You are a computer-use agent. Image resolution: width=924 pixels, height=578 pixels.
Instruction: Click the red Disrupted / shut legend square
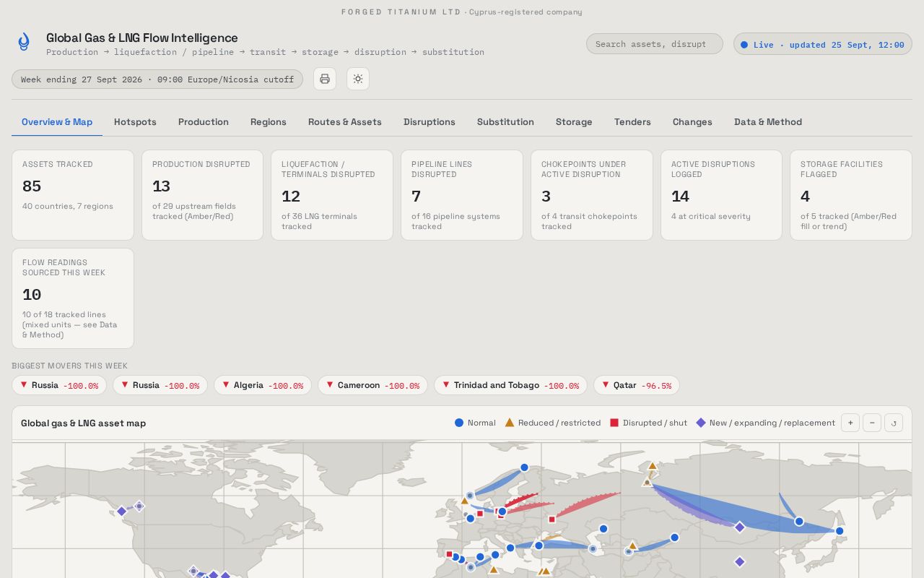(x=614, y=423)
